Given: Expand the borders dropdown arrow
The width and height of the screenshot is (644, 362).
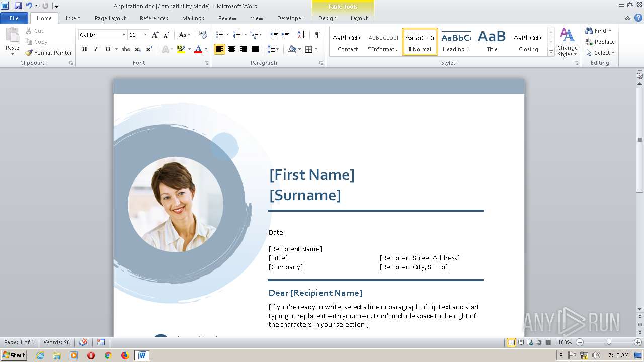Looking at the screenshot, I should [x=315, y=49].
